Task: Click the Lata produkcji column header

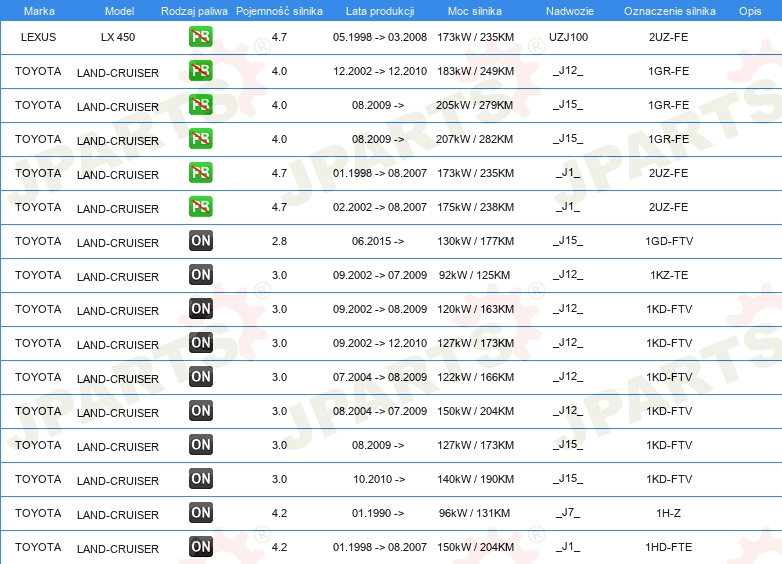Action: click(x=378, y=10)
